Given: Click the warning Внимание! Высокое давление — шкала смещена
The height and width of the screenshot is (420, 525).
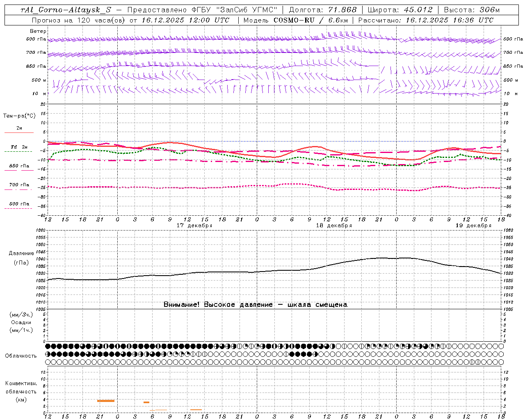Looking at the screenshot, I should [x=256, y=305].
